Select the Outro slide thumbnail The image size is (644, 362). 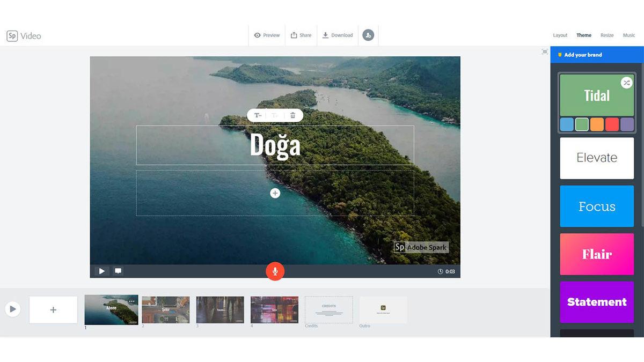[x=383, y=309]
